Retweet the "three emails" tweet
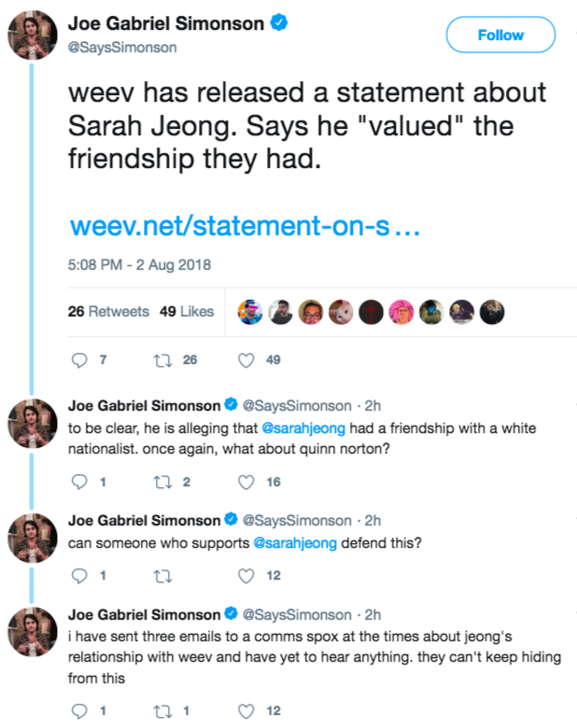577x728 pixels. (162, 712)
